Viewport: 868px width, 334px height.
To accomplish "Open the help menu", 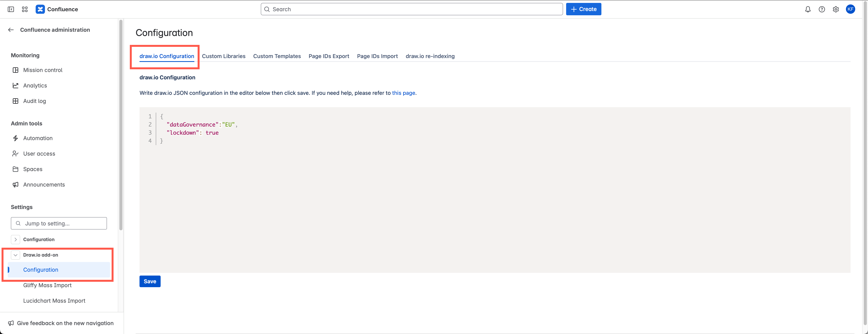I will coord(822,9).
